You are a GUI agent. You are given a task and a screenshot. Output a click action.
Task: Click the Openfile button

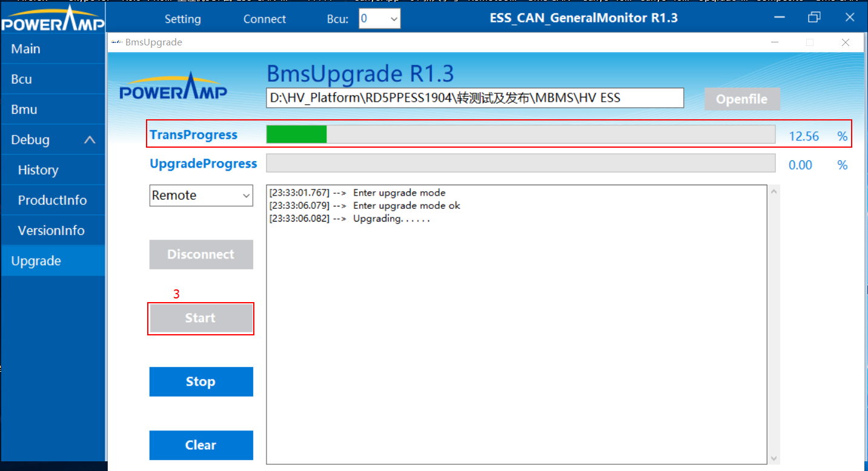(742, 99)
